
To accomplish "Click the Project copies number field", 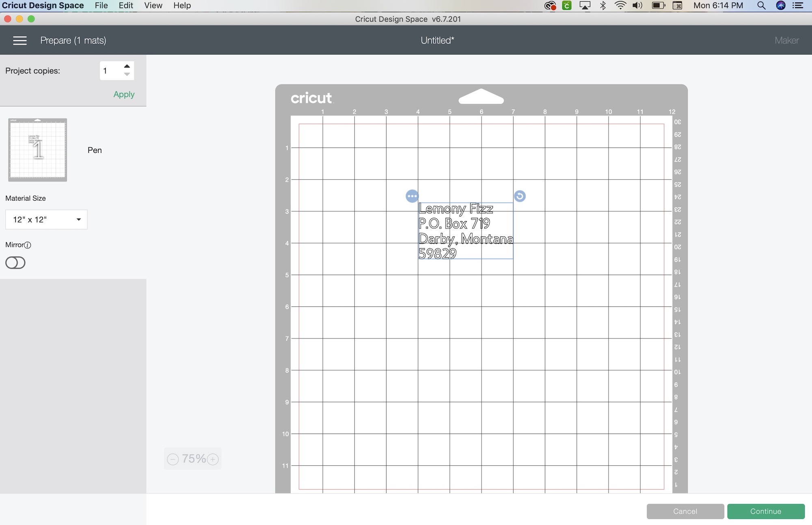I will point(110,71).
